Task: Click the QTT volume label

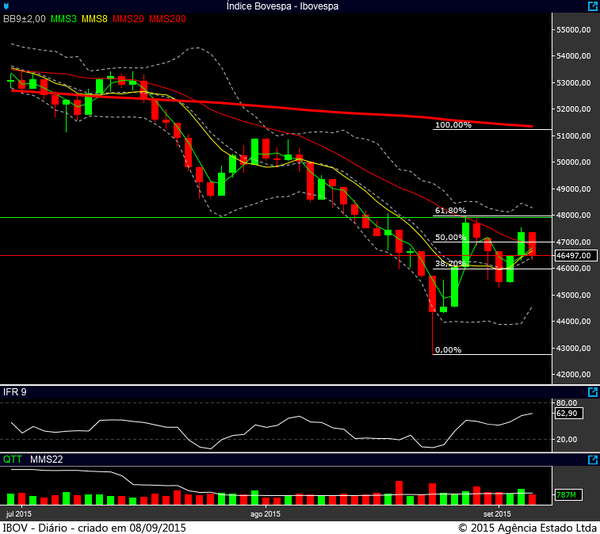Action: point(12,459)
